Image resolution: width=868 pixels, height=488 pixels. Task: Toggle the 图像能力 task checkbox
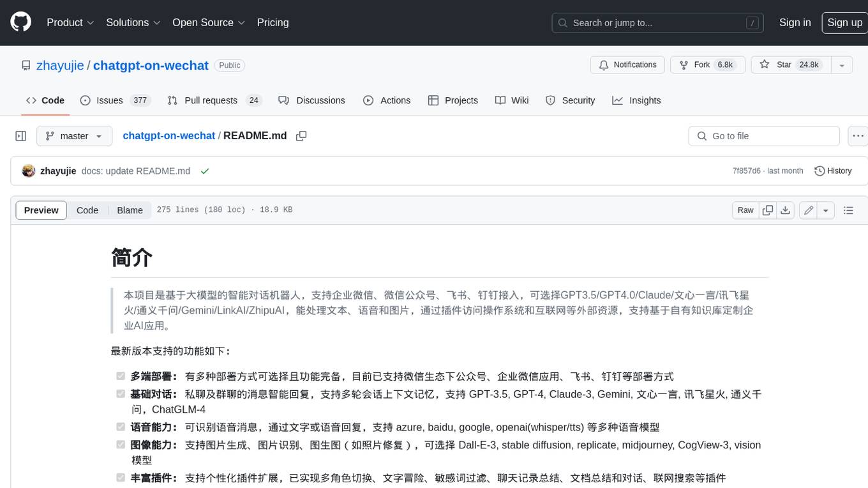pos(120,445)
